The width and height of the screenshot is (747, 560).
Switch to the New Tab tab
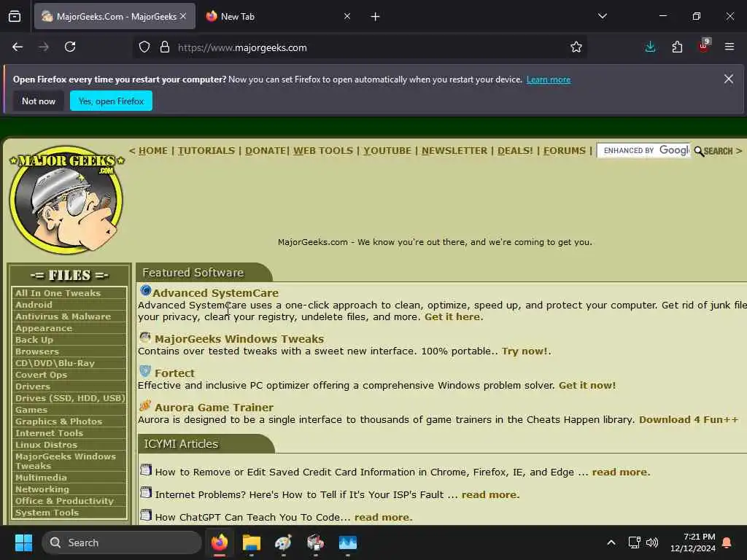click(x=278, y=17)
